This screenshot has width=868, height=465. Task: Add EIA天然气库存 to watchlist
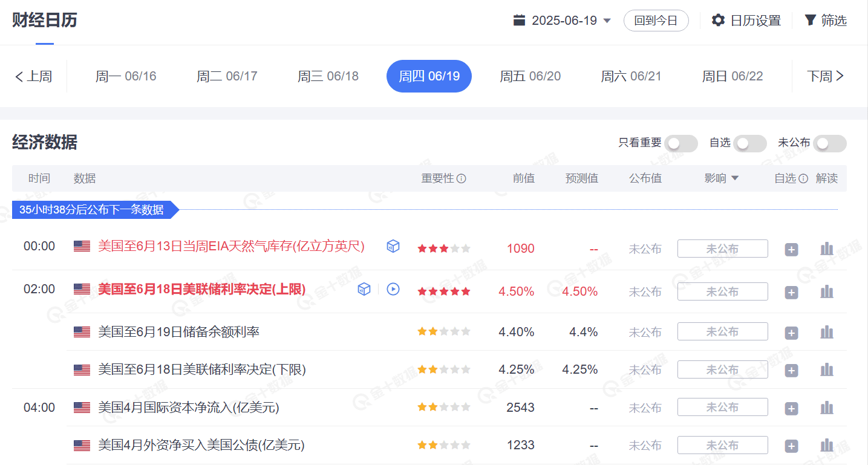[x=791, y=250]
